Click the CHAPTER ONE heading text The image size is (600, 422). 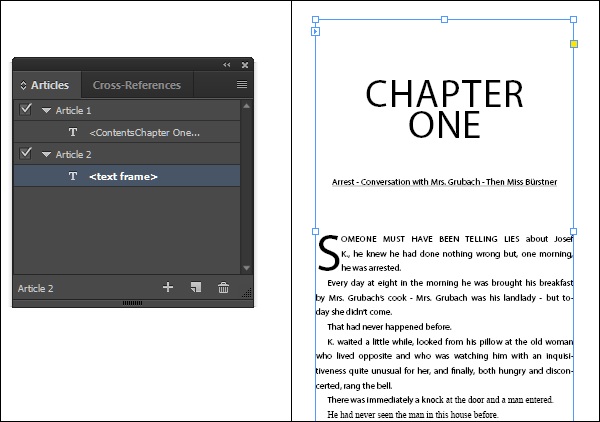point(444,109)
